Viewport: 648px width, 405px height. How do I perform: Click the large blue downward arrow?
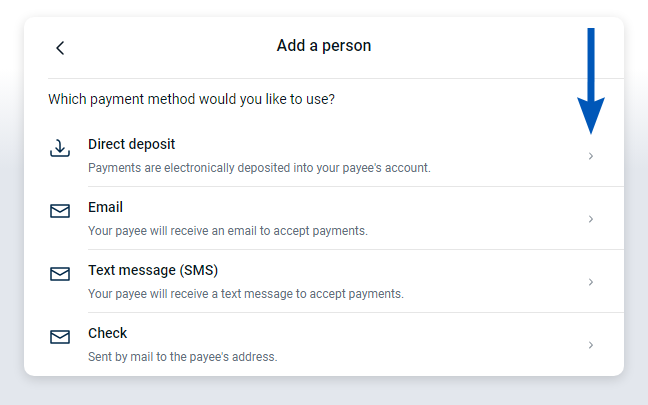(x=591, y=81)
